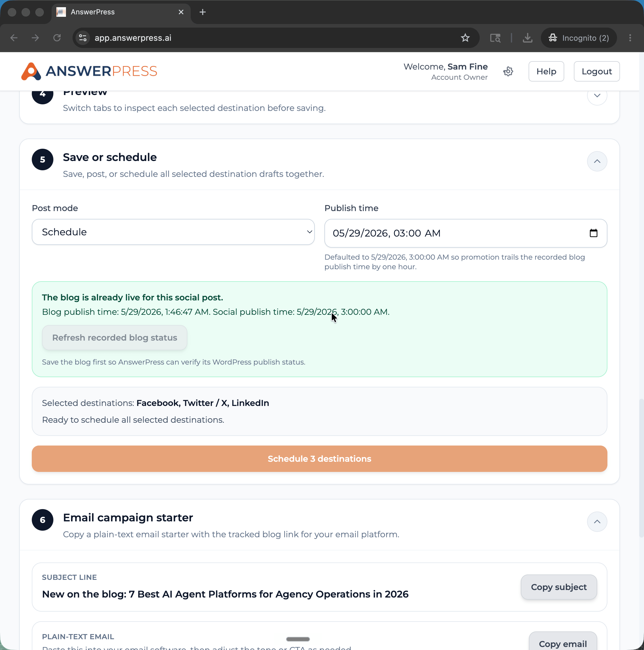Click the AnswerPress logo
The width and height of the screenshot is (644, 650).
(89, 71)
